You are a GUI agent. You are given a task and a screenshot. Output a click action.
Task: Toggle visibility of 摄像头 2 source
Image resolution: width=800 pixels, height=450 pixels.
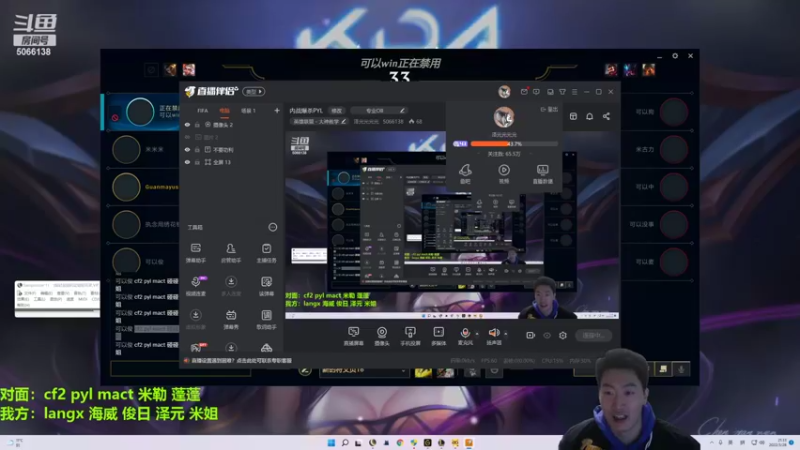(x=187, y=124)
